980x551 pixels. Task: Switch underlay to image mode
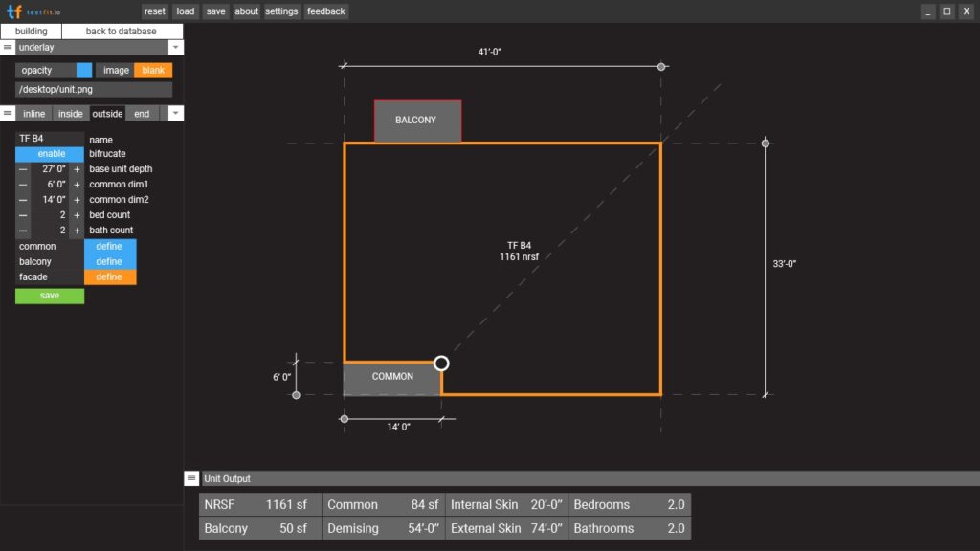tap(116, 70)
